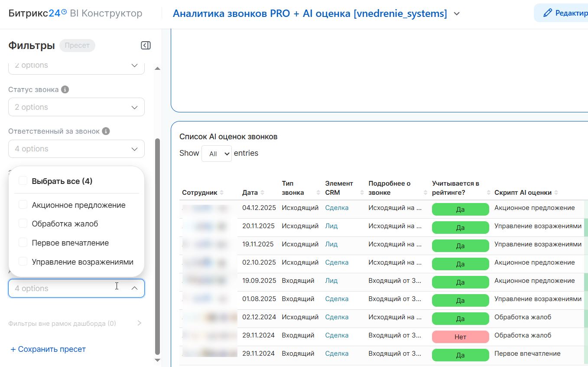Click Сохранить пресет link
The image size is (588, 367).
48,349
